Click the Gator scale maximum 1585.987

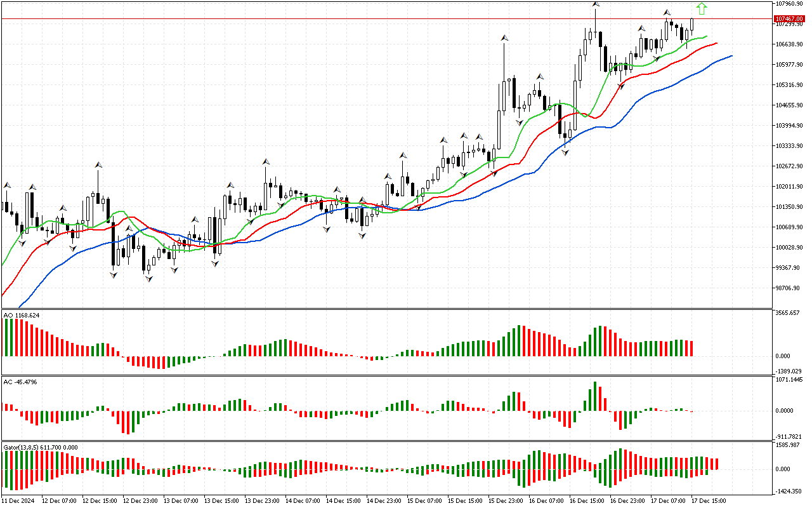pyautogui.click(x=789, y=446)
